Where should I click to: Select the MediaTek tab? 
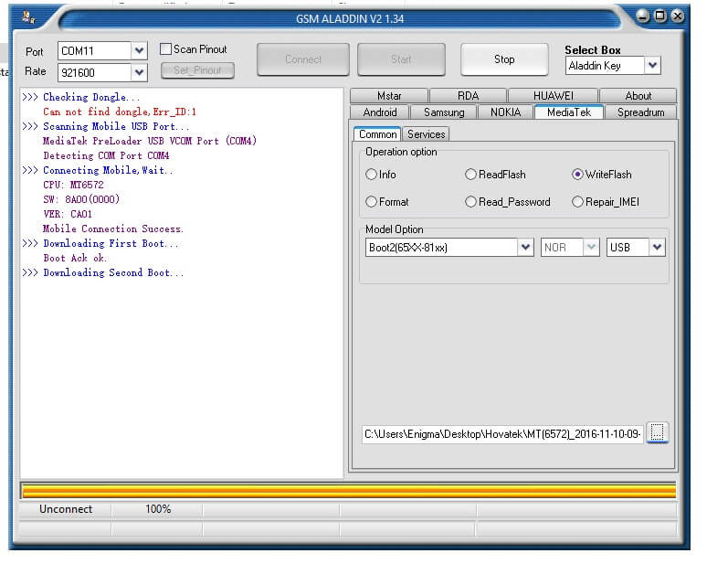569,112
